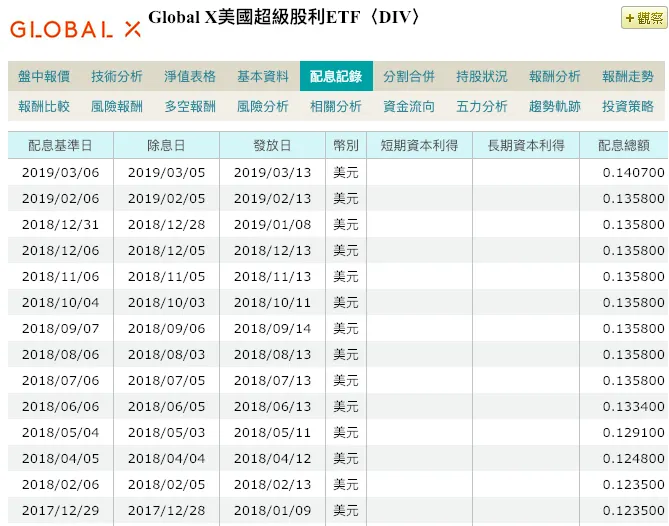
Task: Switch to the 報酬走勢 tab
Action: pyautogui.click(x=628, y=76)
